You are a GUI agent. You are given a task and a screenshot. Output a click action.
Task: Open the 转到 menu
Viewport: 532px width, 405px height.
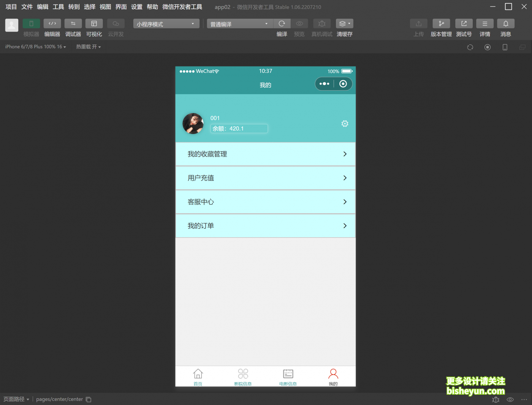[x=74, y=7]
